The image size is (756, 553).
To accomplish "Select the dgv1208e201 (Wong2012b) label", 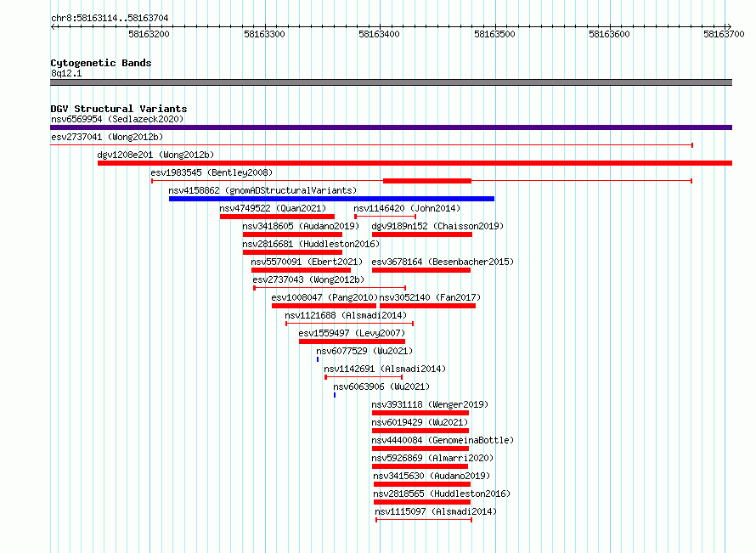I will coord(155,155).
